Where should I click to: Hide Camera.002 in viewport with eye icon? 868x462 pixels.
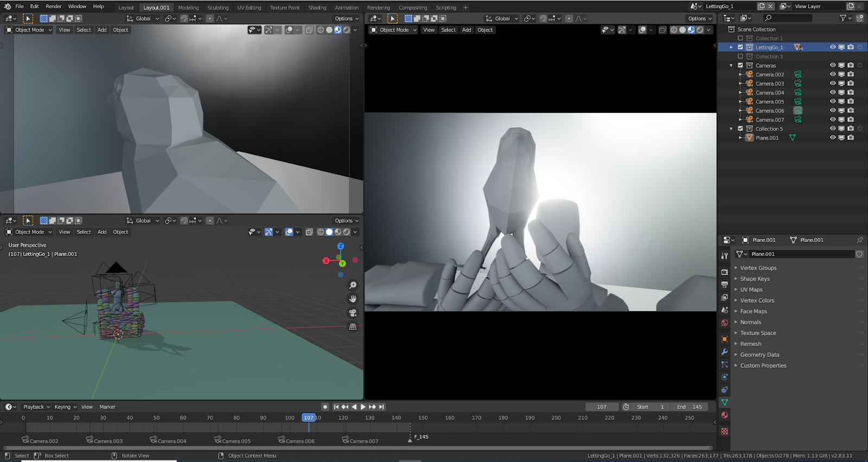click(x=833, y=74)
